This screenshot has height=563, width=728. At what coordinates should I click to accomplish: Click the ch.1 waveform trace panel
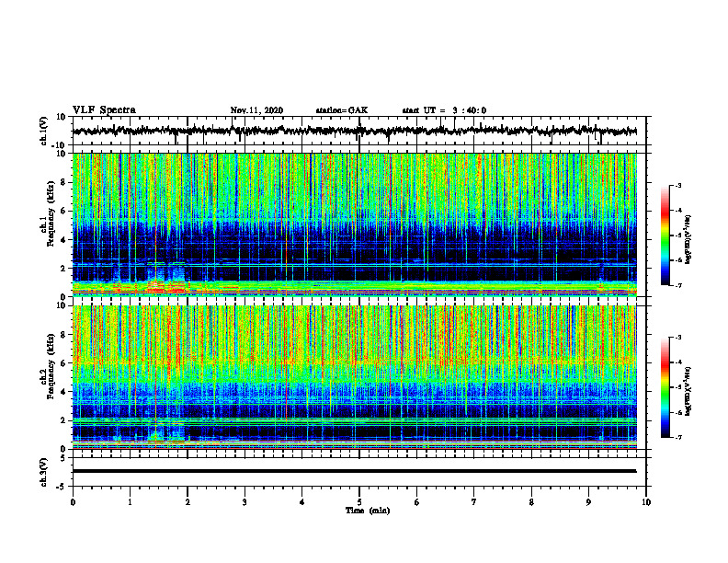(x=358, y=131)
